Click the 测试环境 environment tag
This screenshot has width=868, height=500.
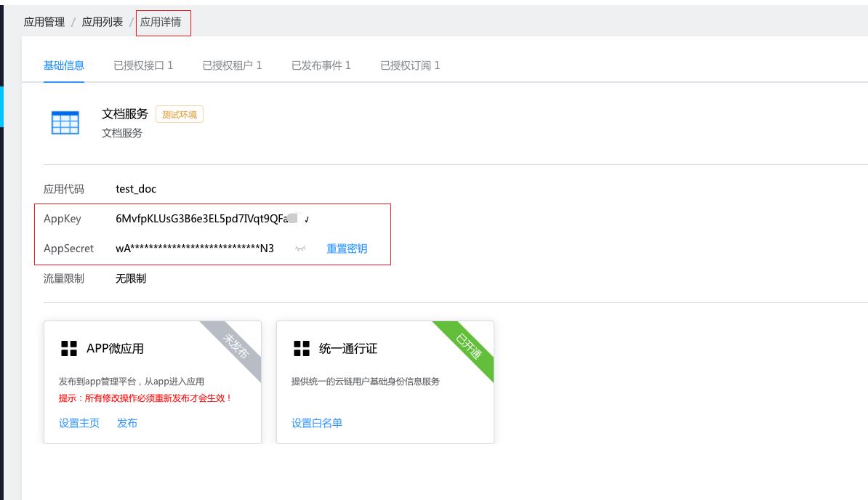pyautogui.click(x=179, y=114)
